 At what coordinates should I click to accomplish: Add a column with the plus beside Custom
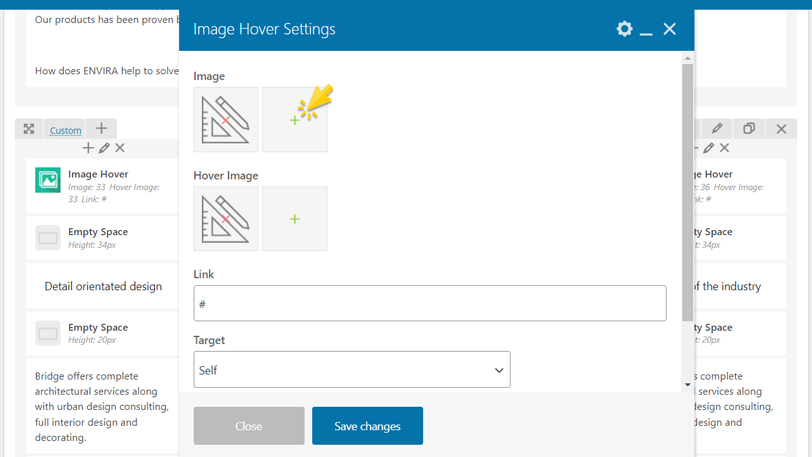(101, 129)
